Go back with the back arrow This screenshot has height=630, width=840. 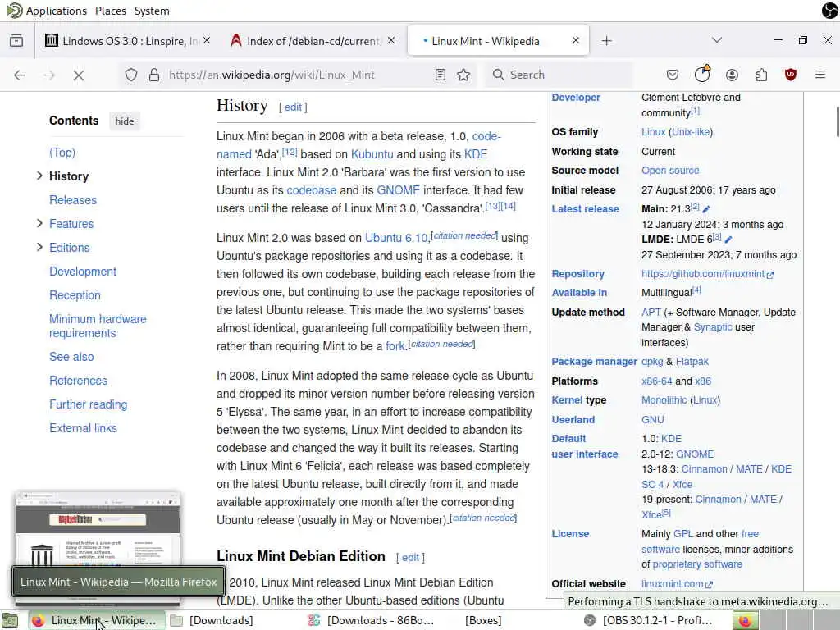pos(20,75)
